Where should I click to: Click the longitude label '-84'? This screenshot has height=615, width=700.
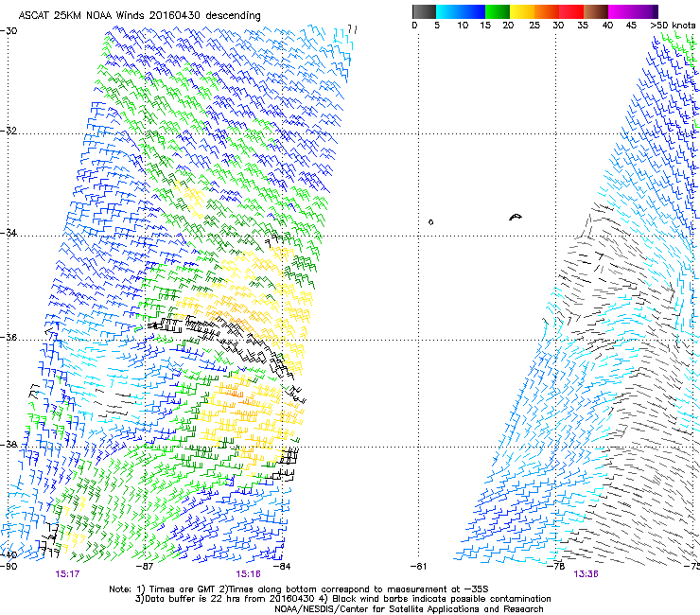[282, 567]
